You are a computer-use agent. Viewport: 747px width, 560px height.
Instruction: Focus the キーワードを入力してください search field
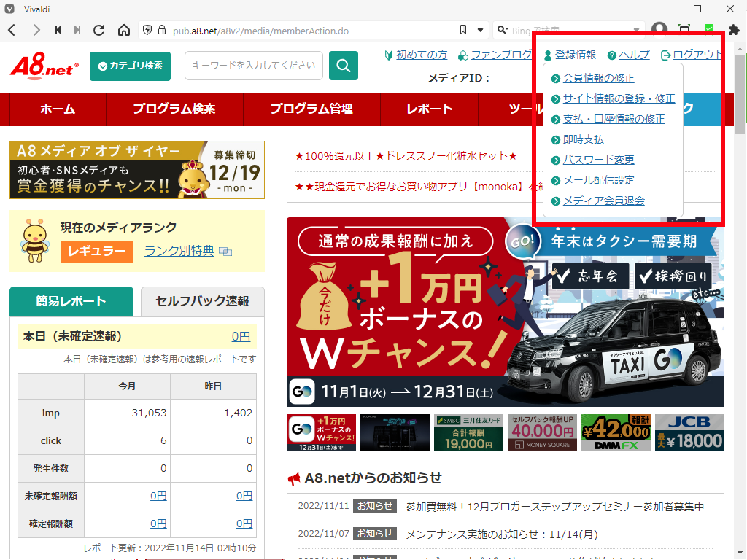(254, 66)
